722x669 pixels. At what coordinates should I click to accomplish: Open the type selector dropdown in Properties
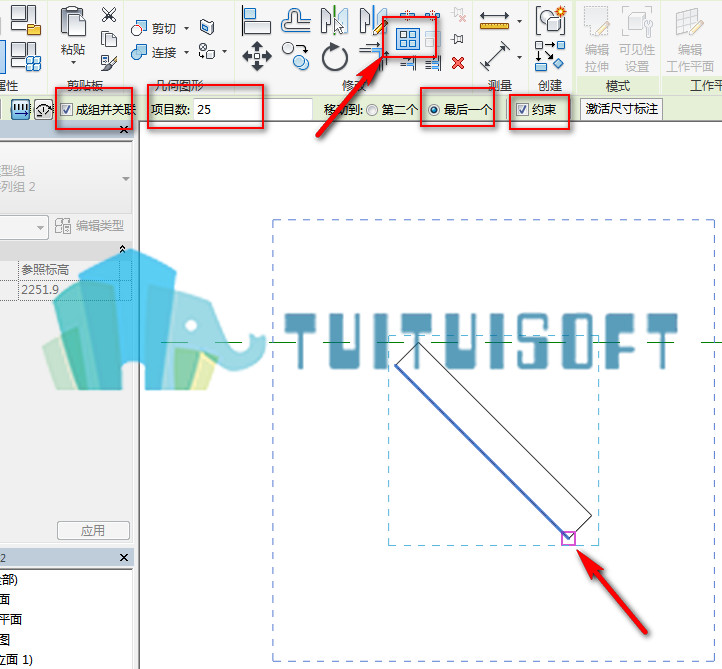click(x=126, y=179)
